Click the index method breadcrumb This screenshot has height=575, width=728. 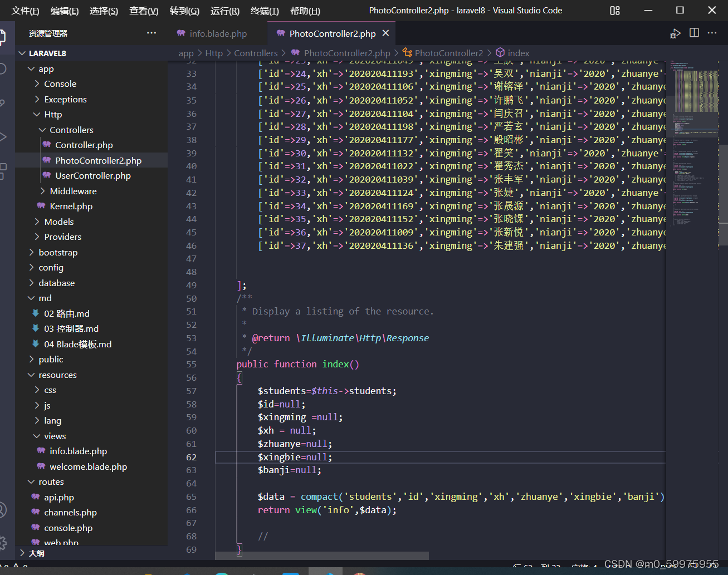[518, 53]
